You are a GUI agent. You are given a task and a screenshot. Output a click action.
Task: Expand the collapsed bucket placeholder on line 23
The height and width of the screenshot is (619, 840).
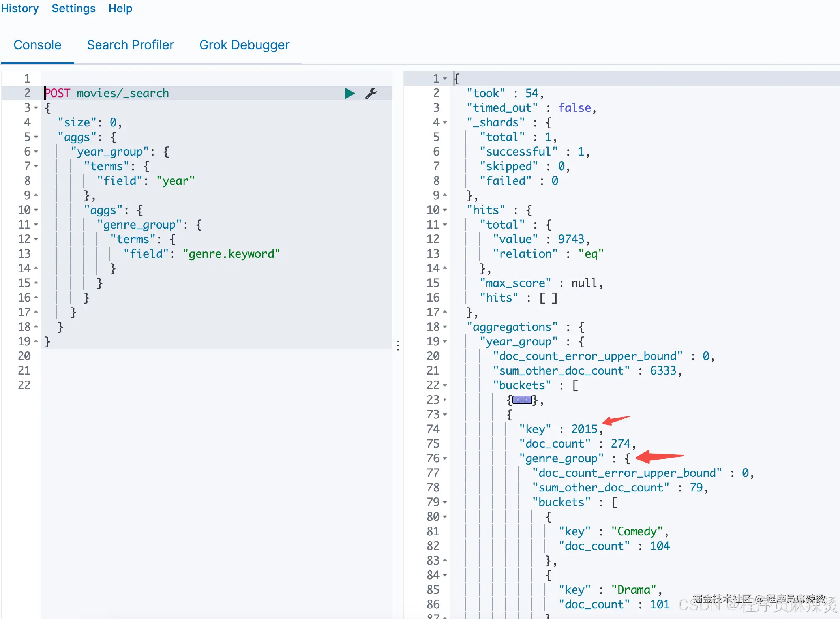pyautogui.click(x=522, y=400)
